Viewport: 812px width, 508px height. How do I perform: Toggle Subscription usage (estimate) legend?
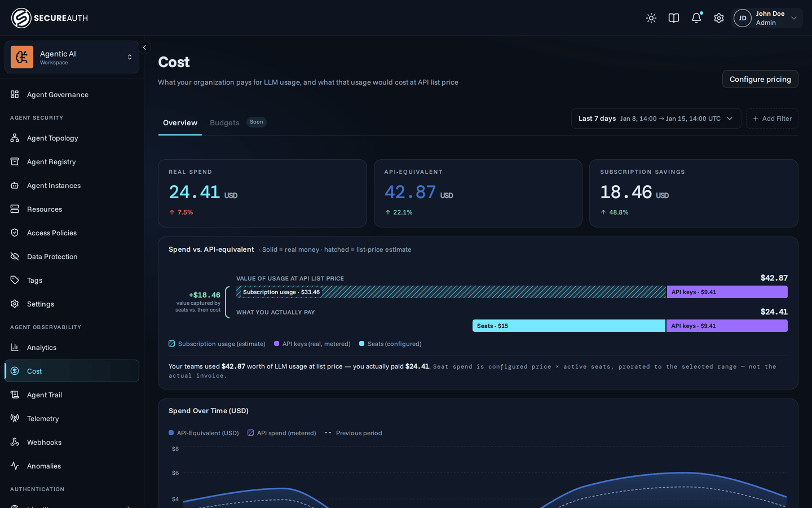pyautogui.click(x=217, y=344)
